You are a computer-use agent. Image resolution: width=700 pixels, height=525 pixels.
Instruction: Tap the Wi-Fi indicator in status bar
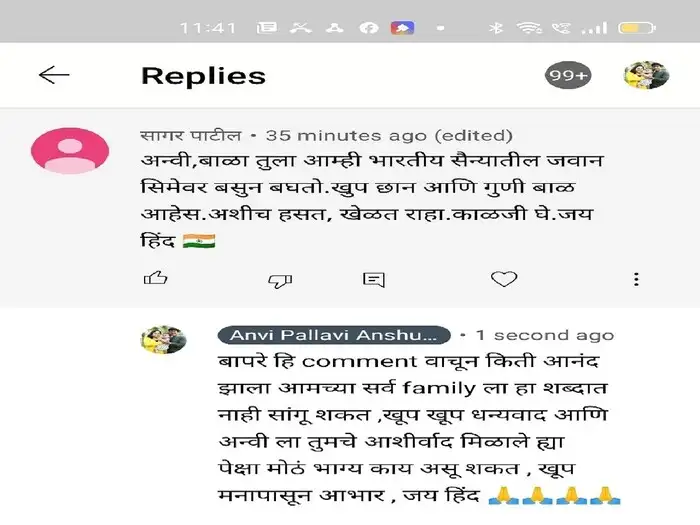529,28
